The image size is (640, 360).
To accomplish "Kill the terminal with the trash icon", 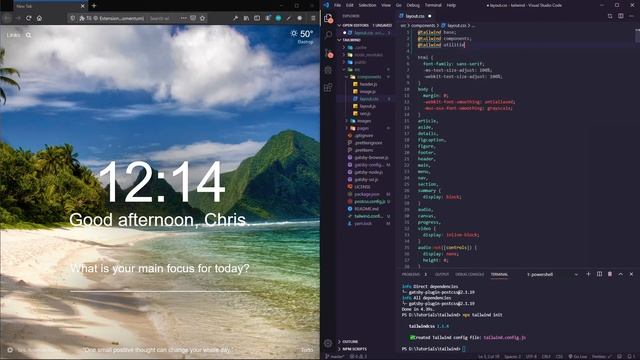I will tap(610, 274).
